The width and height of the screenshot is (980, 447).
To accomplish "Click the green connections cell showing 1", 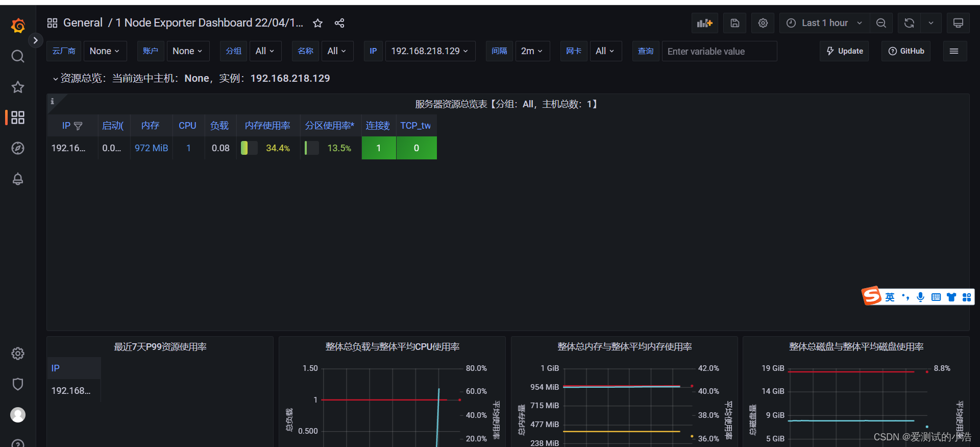I will (x=379, y=148).
